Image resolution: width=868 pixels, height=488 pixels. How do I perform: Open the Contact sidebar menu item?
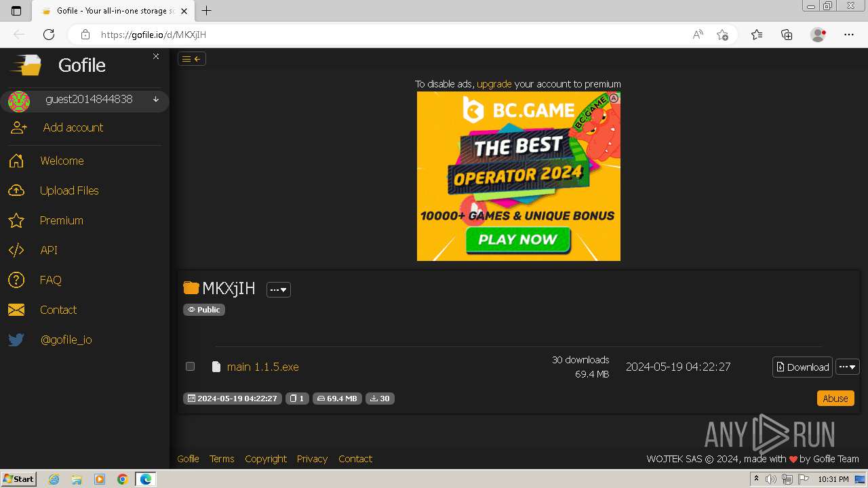click(58, 310)
